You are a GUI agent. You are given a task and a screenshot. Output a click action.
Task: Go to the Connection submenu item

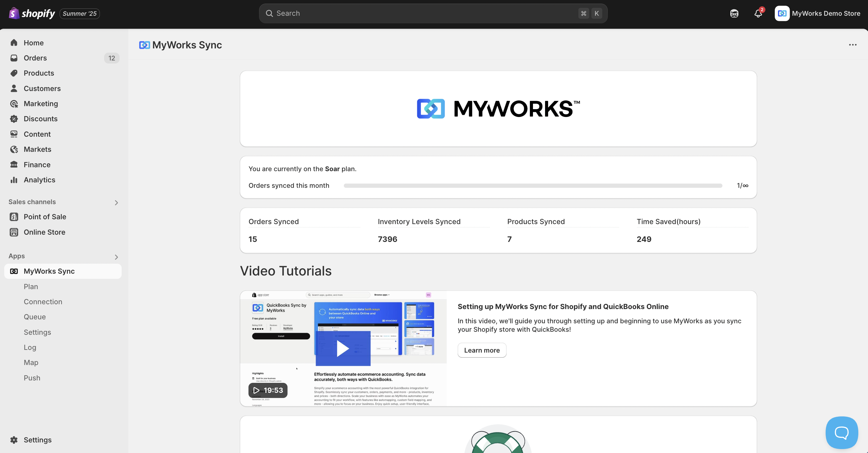click(43, 302)
